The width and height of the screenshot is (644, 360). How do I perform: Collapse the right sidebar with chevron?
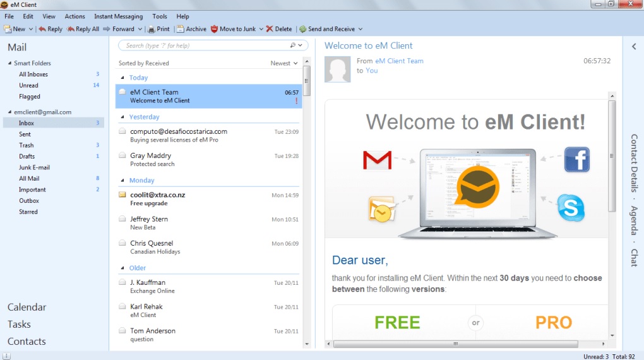(633, 47)
